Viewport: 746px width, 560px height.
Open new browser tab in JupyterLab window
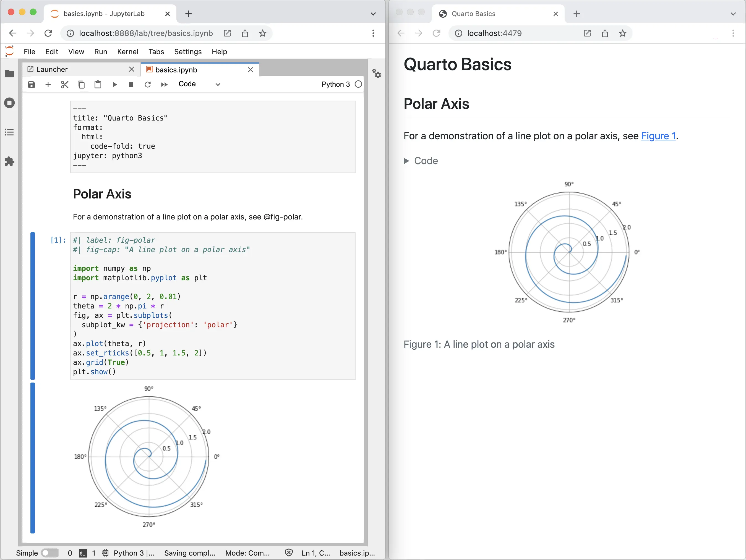point(189,14)
